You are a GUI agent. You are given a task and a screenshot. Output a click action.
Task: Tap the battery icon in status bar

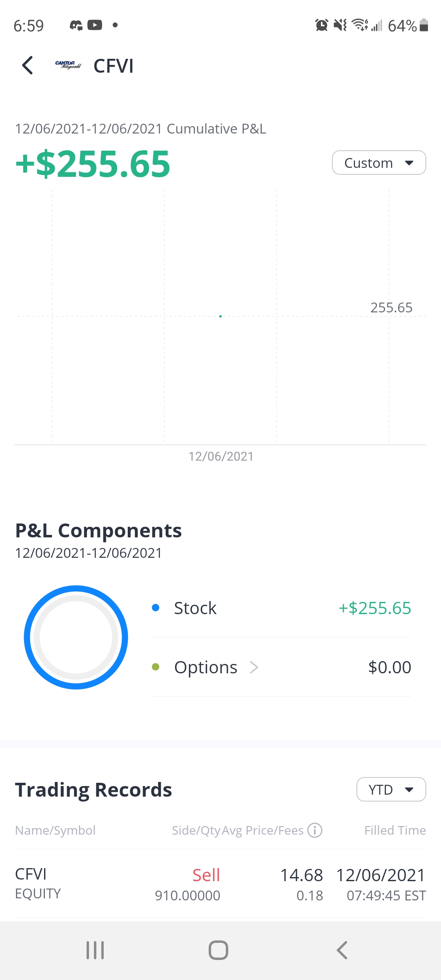424,25
